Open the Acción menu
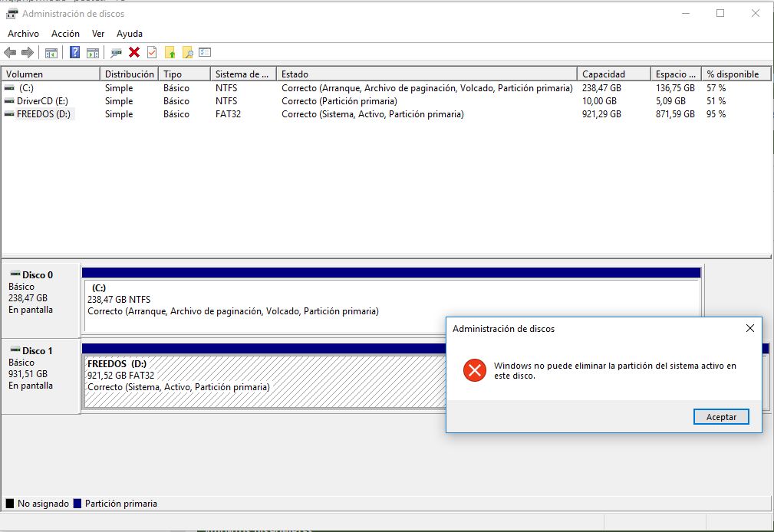The width and height of the screenshot is (774, 532). tap(65, 34)
